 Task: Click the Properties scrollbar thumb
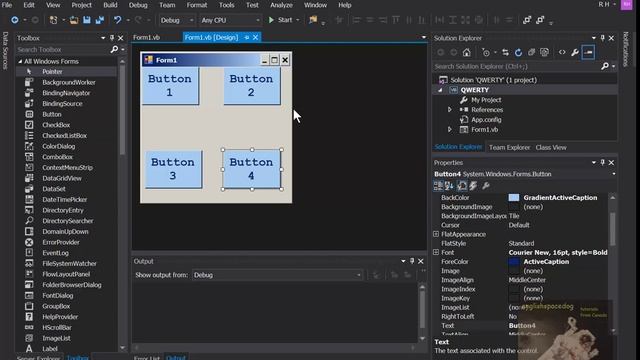point(613,229)
